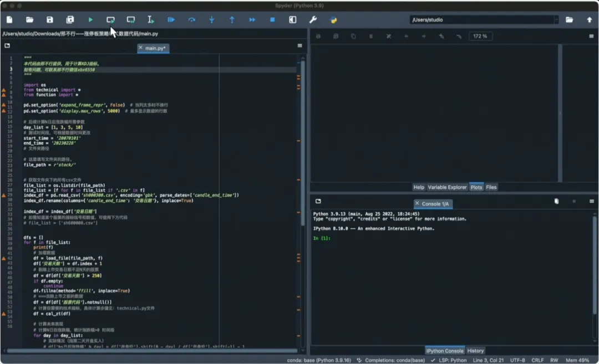Select the Console 1/A tab
Image resolution: width=599 pixels, height=364 pixels.
tap(434, 204)
